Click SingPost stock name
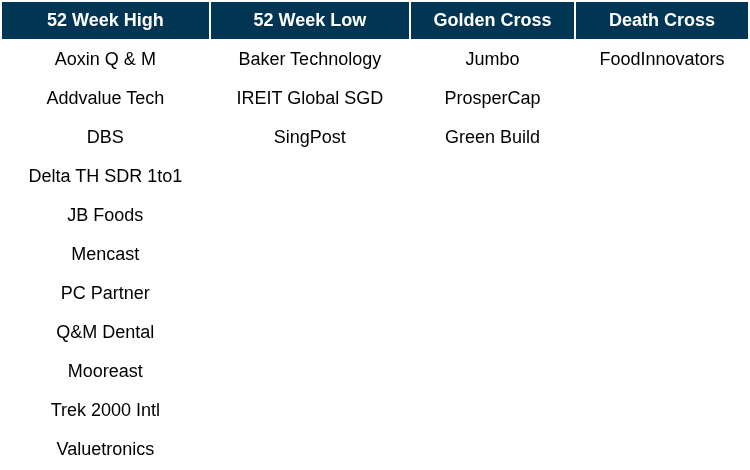 310,137
